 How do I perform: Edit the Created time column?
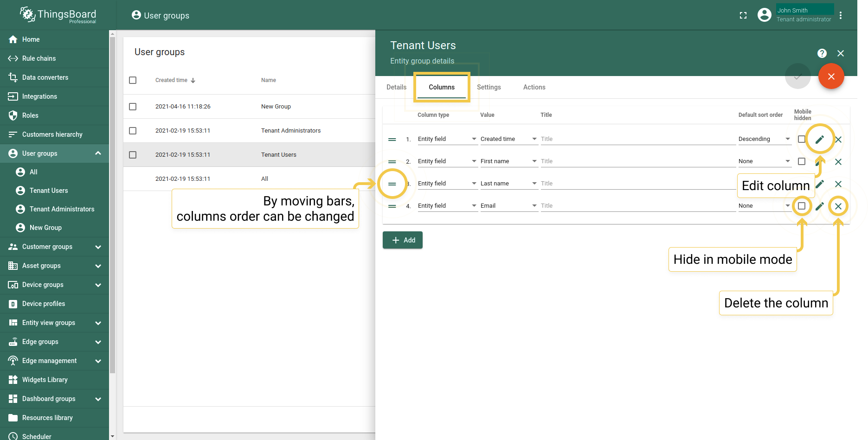pos(820,139)
